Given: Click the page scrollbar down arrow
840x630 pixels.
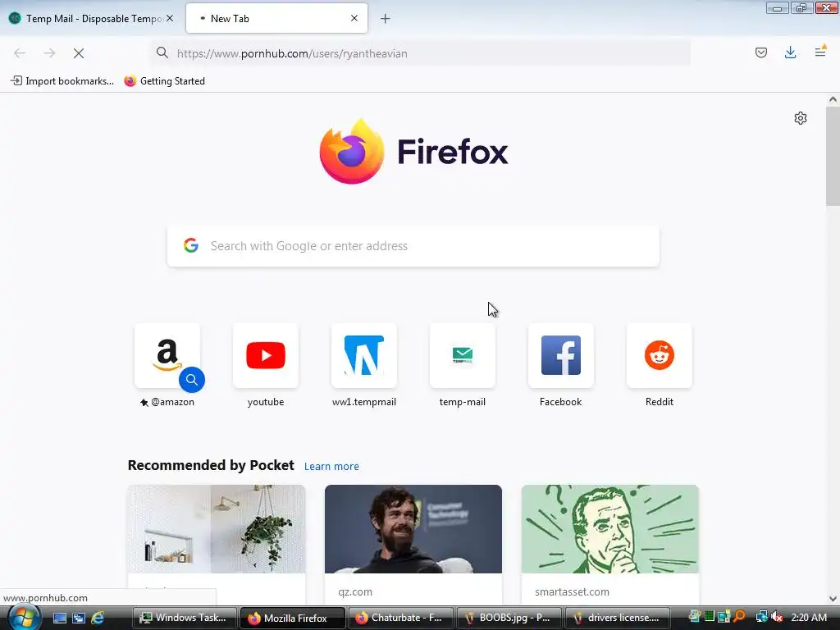Looking at the screenshot, I should 833,599.
